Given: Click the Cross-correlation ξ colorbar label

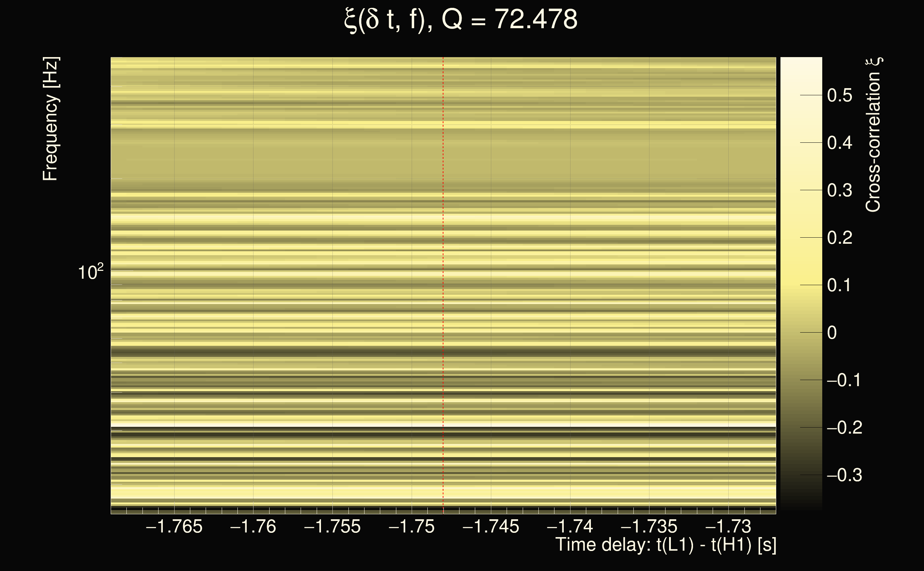Looking at the screenshot, I should (x=873, y=135).
